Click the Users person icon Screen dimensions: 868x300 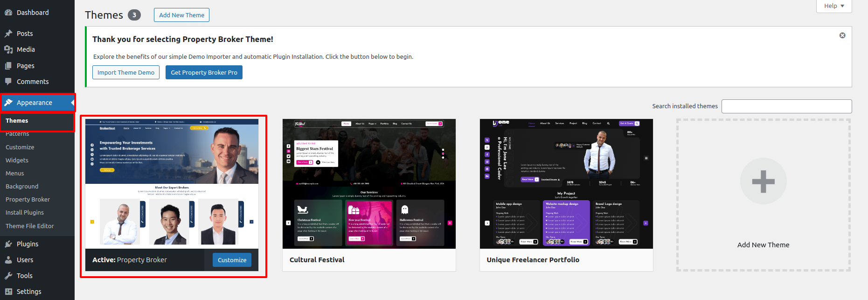[x=8, y=260]
